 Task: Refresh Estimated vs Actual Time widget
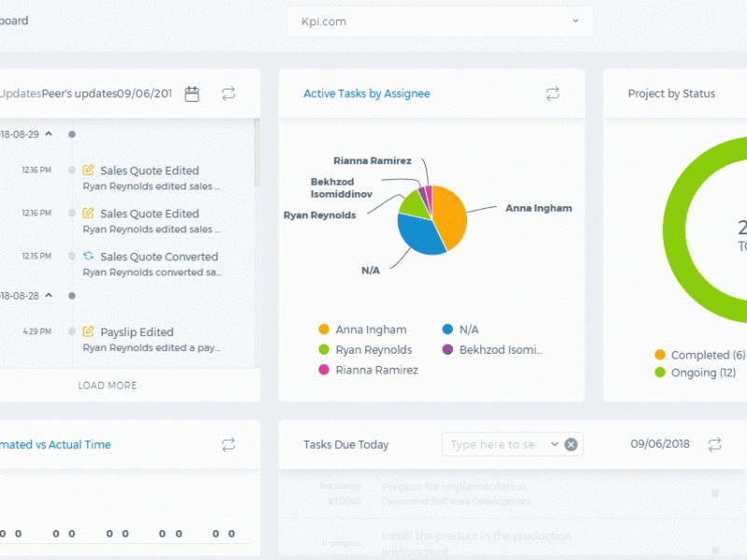coord(229,444)
